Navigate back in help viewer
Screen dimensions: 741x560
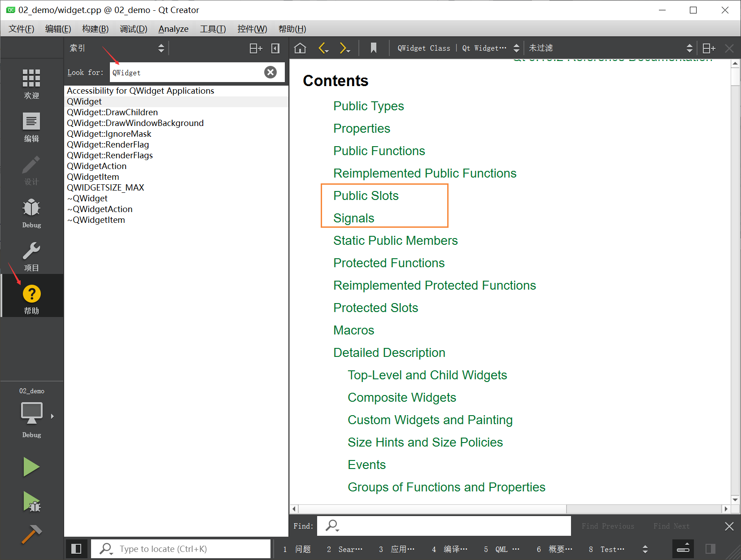323,48
